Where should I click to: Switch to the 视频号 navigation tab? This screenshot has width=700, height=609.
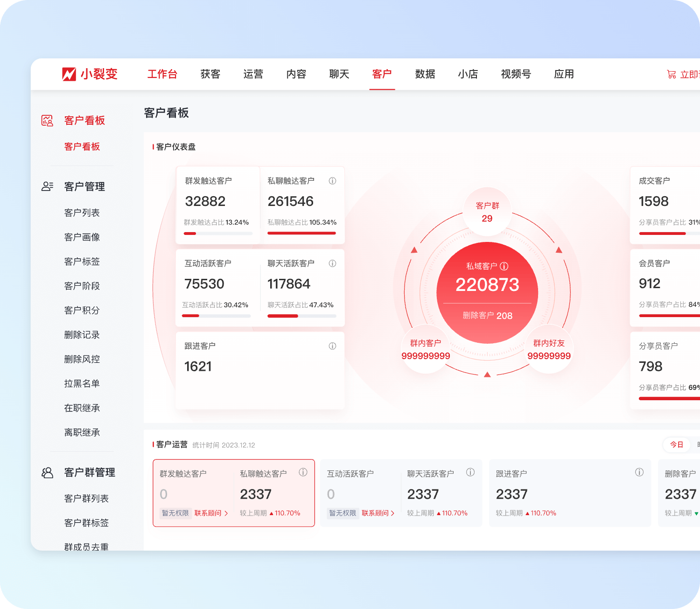[x=516, y=74]
